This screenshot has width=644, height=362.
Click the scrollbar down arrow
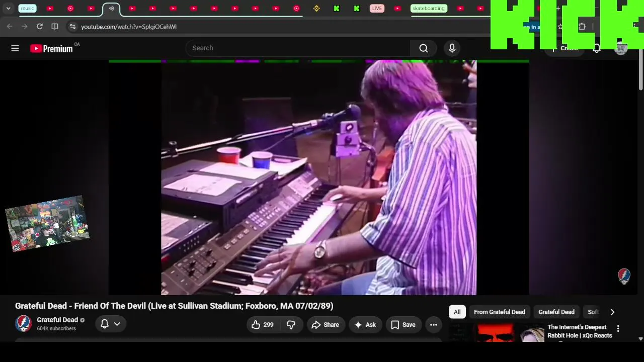click(640, 339)
